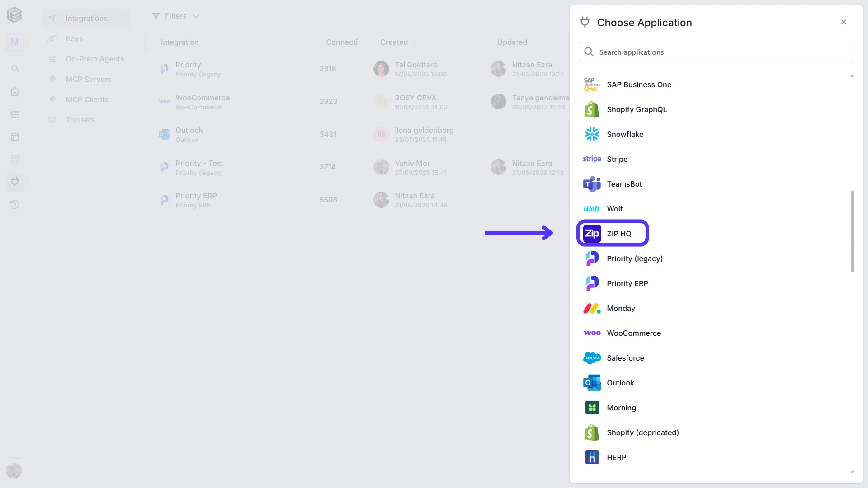Choose Outlook in the application list
The image size is (868, 488).
tap(620, 383)
